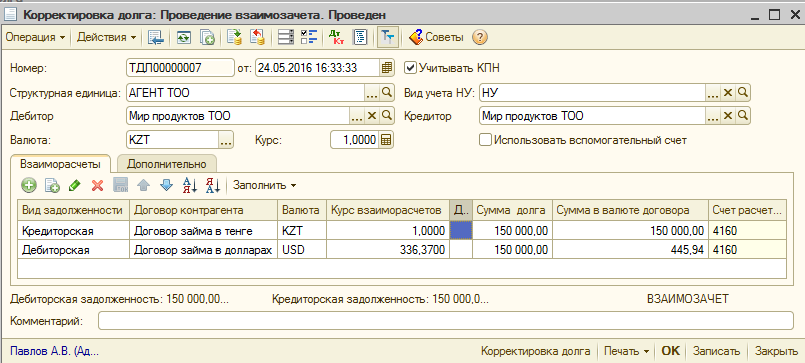
Task: Clear the Вид учета НУ field
Action: [x=727, y=93]
